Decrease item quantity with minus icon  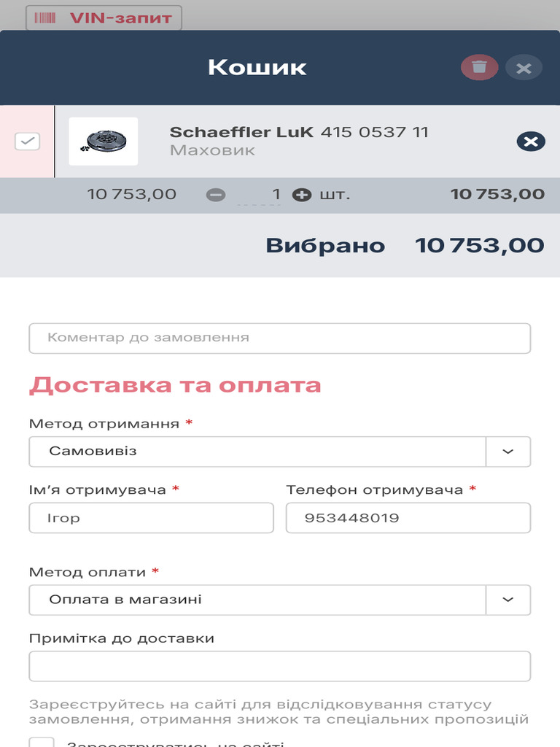click(216, 195)
